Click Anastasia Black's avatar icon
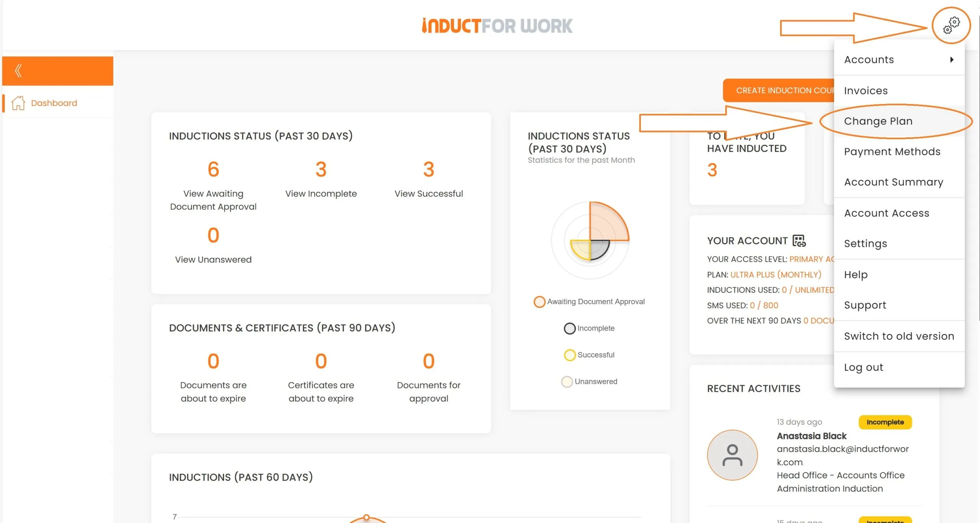The width and height of the screenshot is (980, 523). point(732,455)
